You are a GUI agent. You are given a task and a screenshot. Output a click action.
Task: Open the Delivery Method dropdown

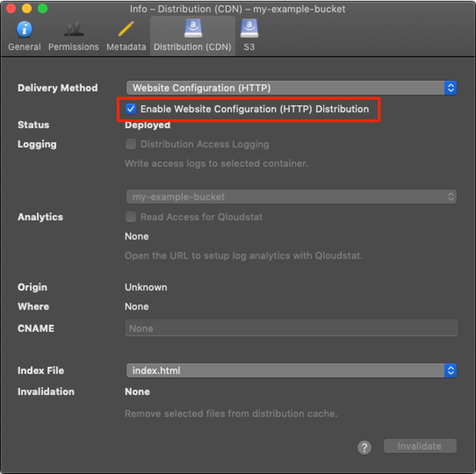tap(291, 88)
